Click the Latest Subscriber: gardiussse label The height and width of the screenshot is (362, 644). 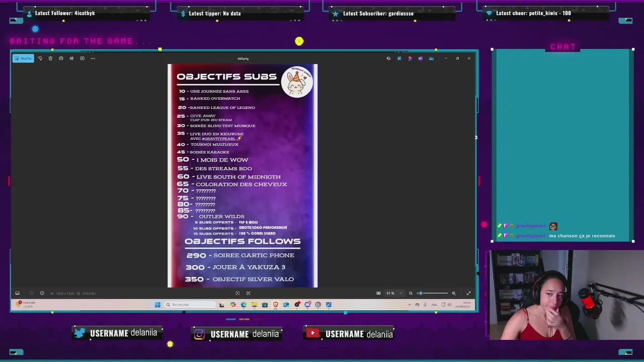(x=378, y=13)
